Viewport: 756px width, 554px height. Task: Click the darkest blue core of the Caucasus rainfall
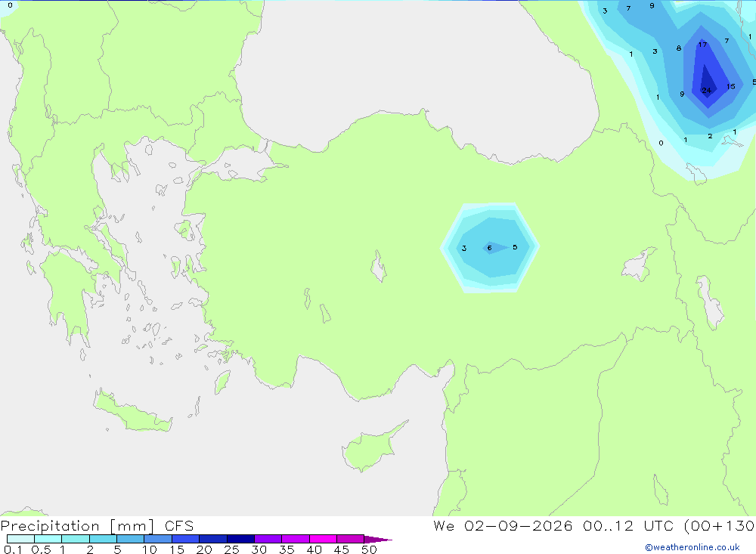click(x=707, y=82)
